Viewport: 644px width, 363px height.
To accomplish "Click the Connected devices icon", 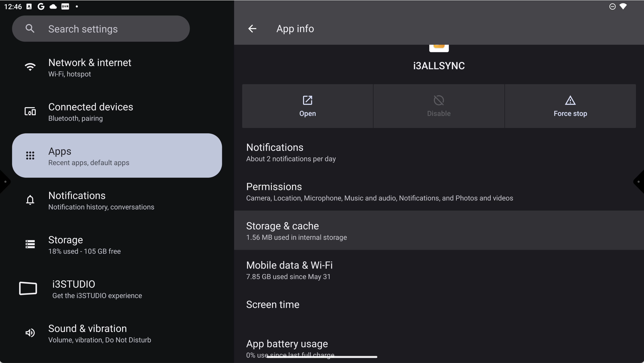I will (30, 111).
